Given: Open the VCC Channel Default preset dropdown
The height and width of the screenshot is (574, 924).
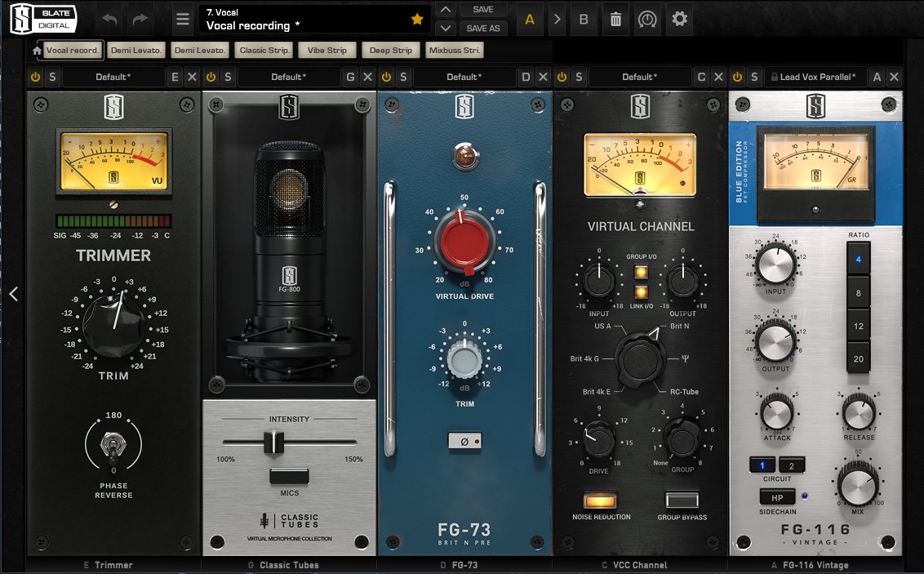Looking at the screenshot, I should [x=639, y=77].
